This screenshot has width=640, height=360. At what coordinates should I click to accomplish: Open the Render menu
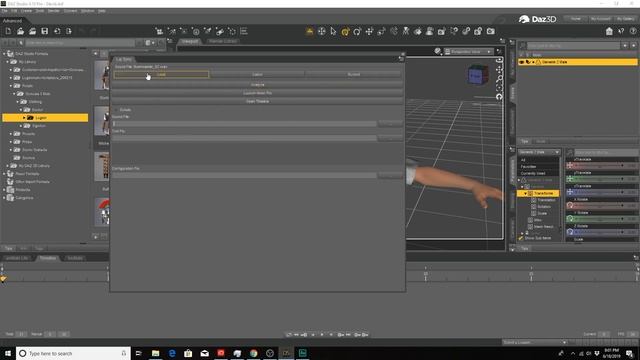pyautogui.click(x=54, y=11)
